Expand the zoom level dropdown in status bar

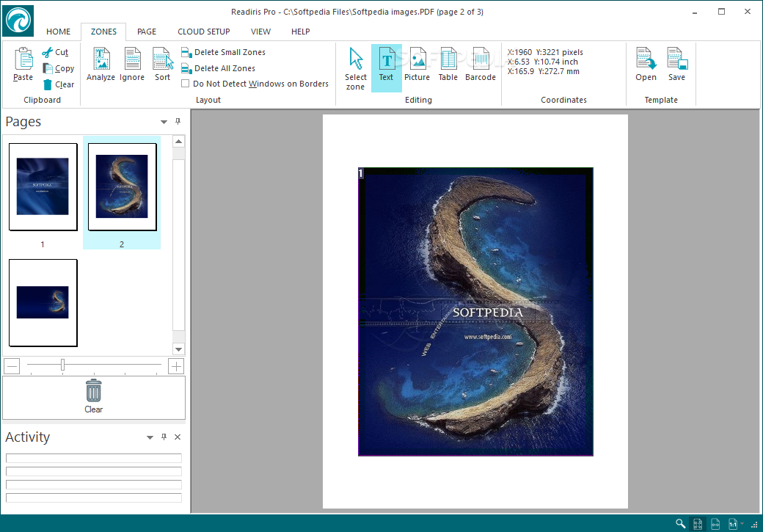[x=742, y=524]
